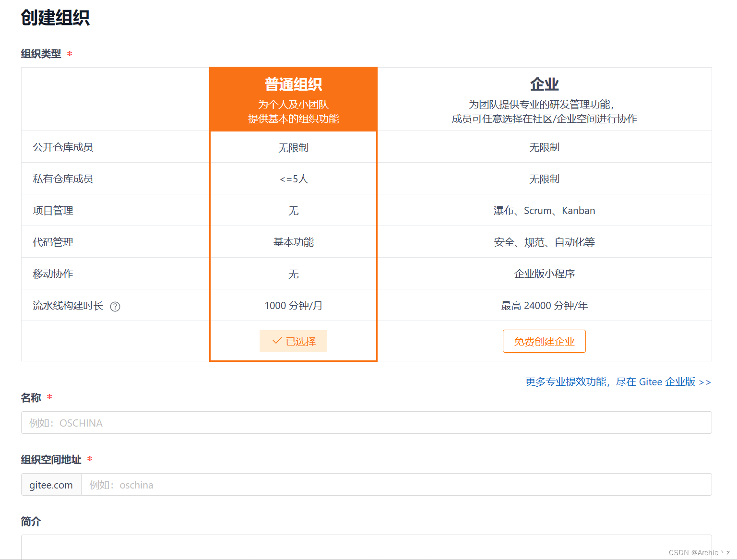This screenshot has height=560, width=737.
Task: Click the help icon beside 流水线构建时长
Action: pyautogui.click(x=115, y=306)
